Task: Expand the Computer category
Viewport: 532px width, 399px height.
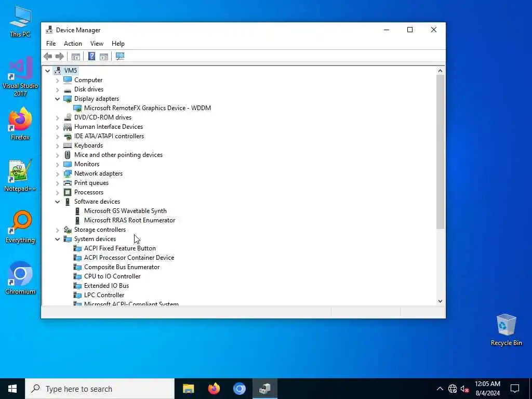Action: 57,81
